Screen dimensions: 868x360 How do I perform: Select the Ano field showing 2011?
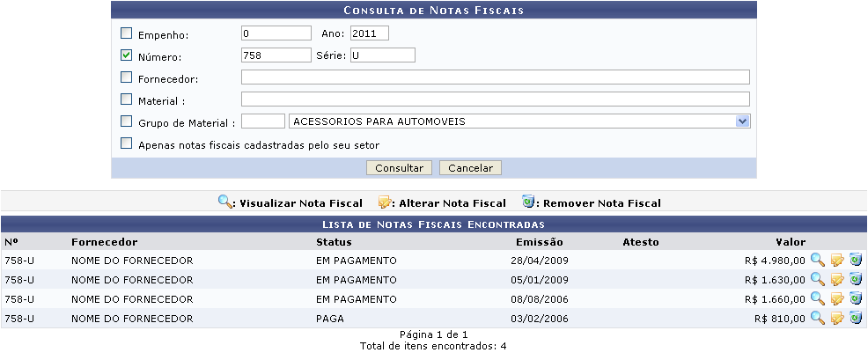click(x=369, y=33)
